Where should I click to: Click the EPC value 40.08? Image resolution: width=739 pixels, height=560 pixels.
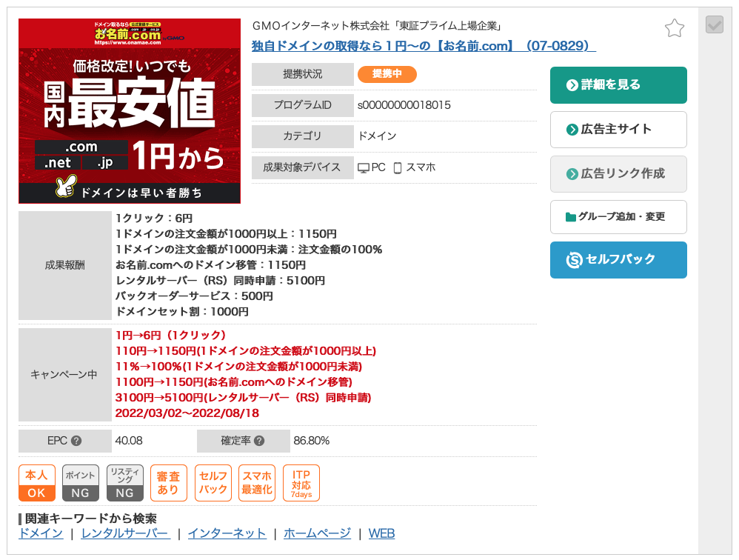tap(129, 441)
